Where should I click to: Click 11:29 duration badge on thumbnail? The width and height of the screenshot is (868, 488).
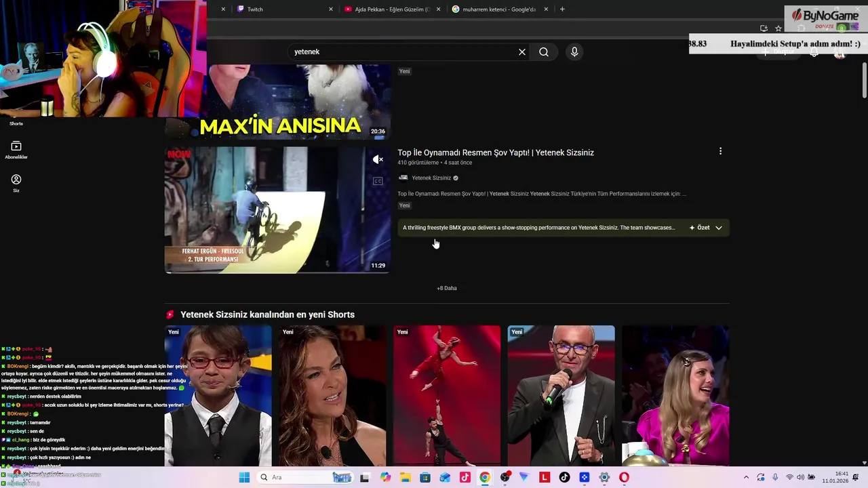(378, 266)
